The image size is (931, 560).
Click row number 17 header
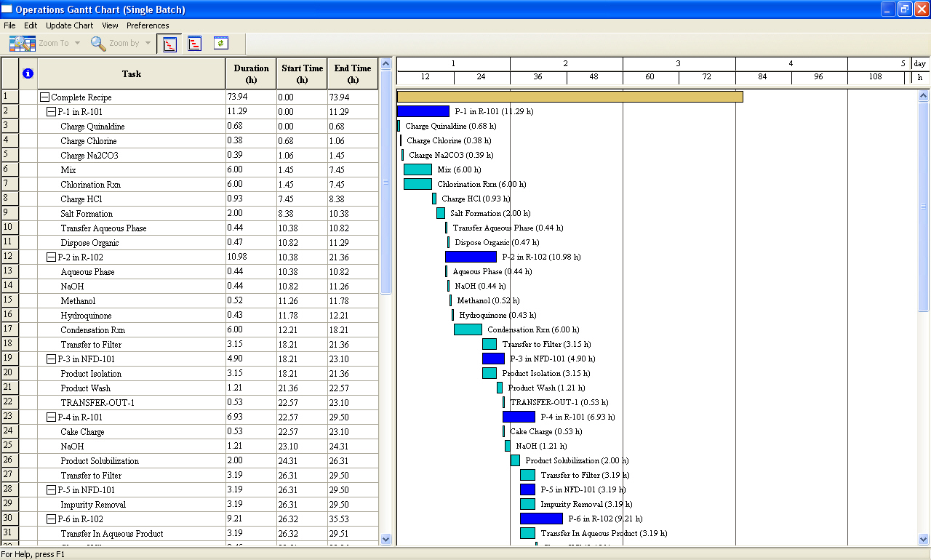[x=9, y=330]
